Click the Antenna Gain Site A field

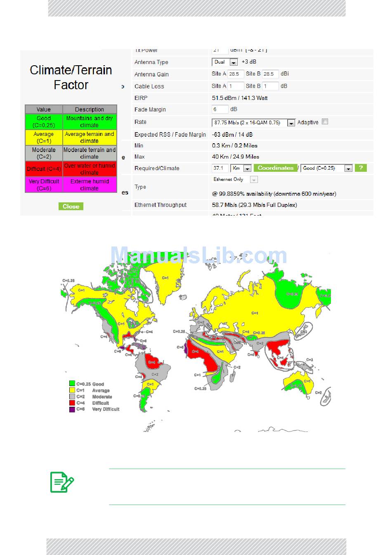236,74
